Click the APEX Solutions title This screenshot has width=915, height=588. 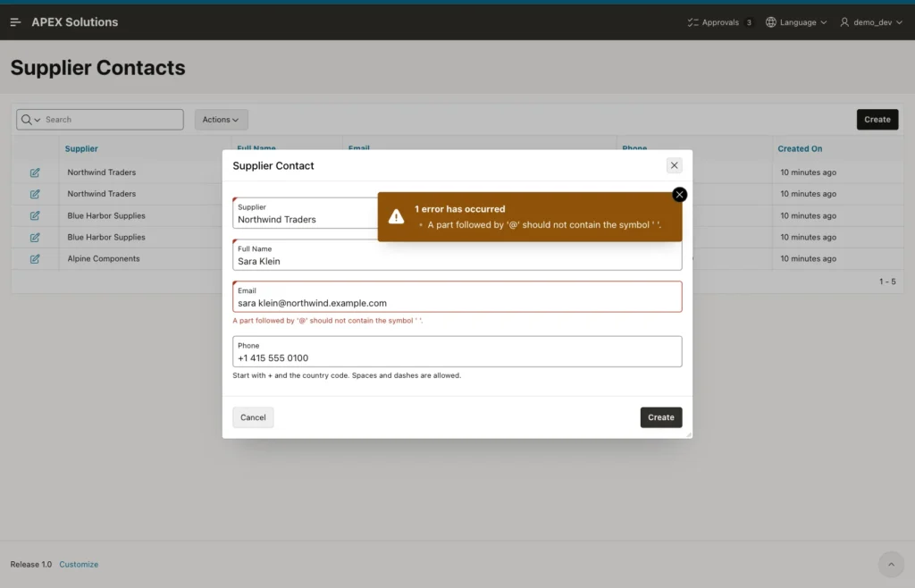(x=75, y=22)
